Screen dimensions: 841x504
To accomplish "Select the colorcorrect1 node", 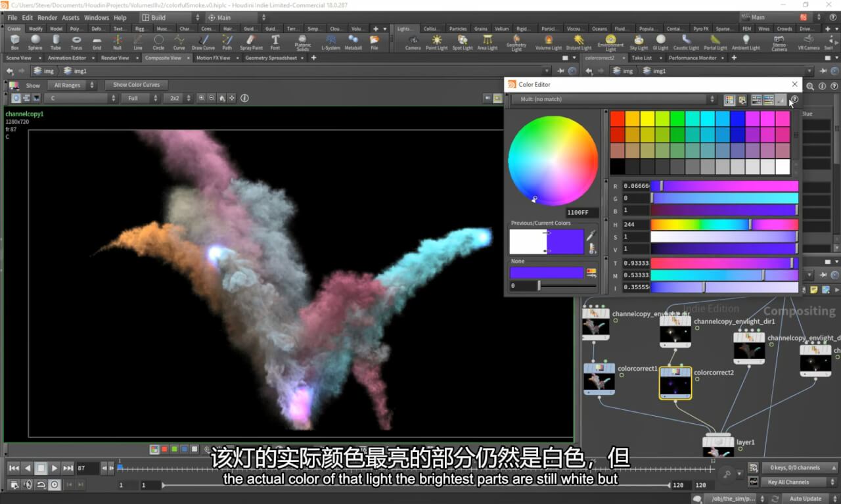I will [x=599, y=379].
